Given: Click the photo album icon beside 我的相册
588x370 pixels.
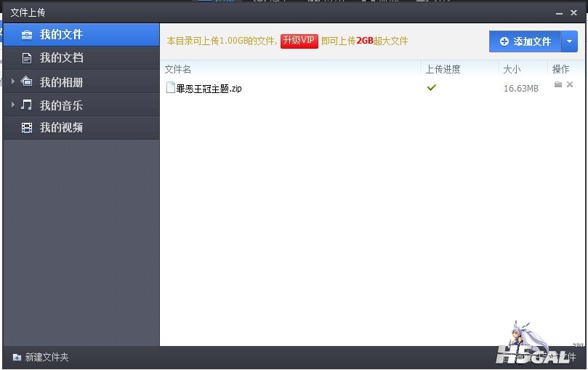Looking at the screenshot, I should coord(27,81).
